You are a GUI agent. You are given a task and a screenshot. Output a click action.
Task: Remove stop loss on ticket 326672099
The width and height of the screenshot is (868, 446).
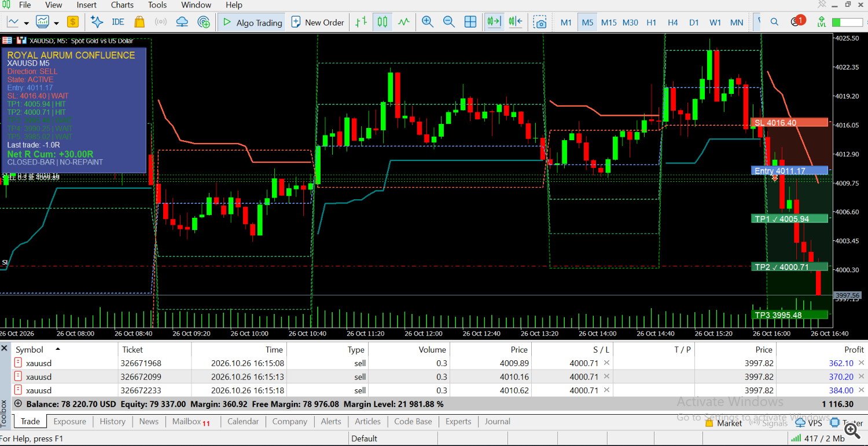[606, 376]
